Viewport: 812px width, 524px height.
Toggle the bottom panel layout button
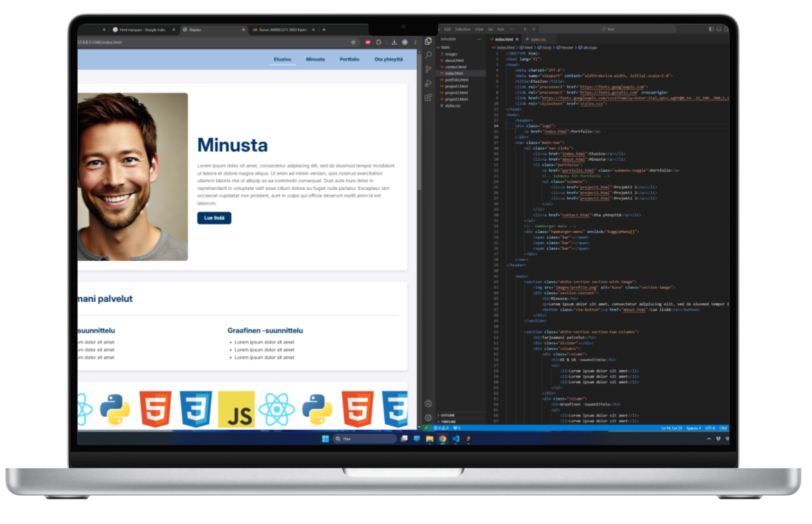pos(719,29)
